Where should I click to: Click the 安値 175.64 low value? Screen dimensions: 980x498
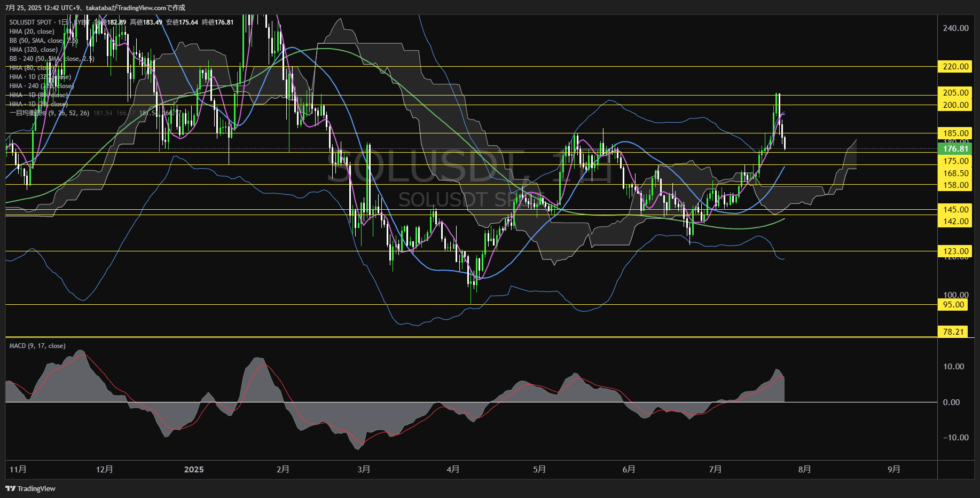[x=182, y=22]
